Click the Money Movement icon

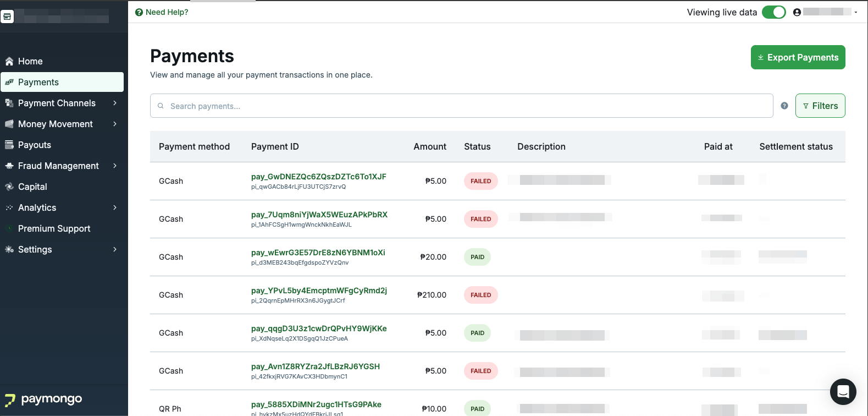(9, 124)
